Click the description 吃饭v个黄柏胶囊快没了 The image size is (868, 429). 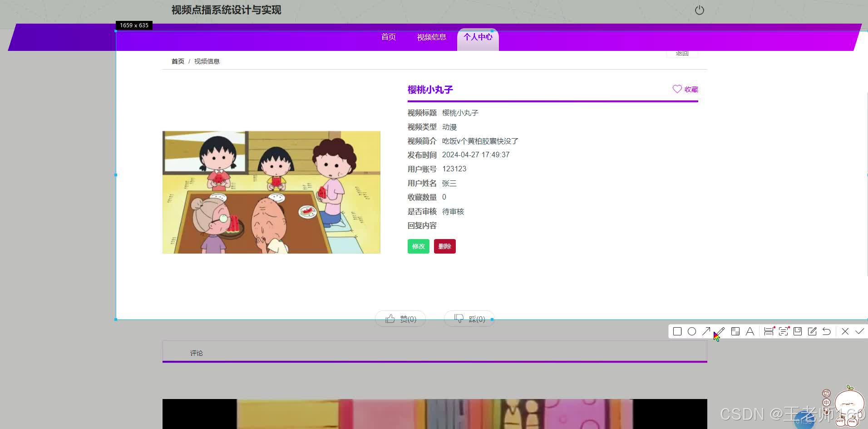click(x=480, y=141)
